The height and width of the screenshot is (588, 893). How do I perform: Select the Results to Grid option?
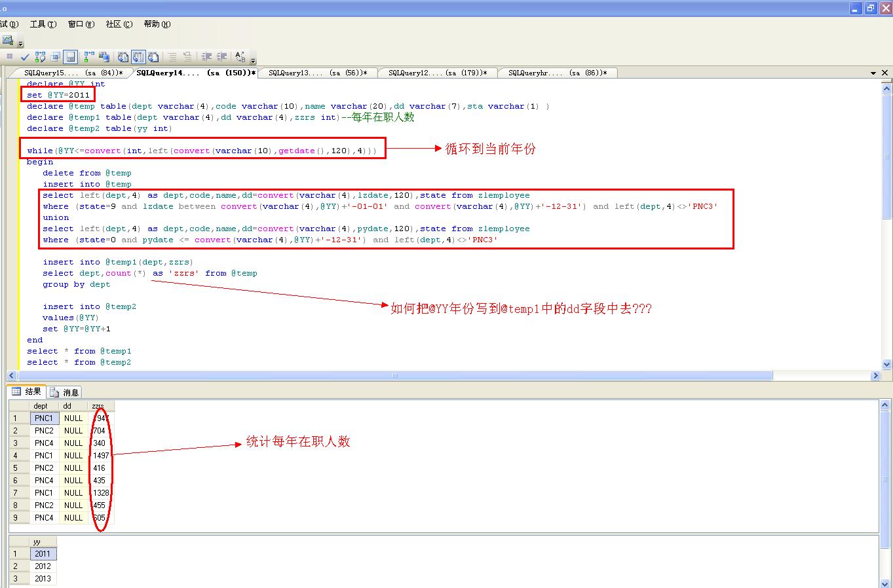pos(138,57)
